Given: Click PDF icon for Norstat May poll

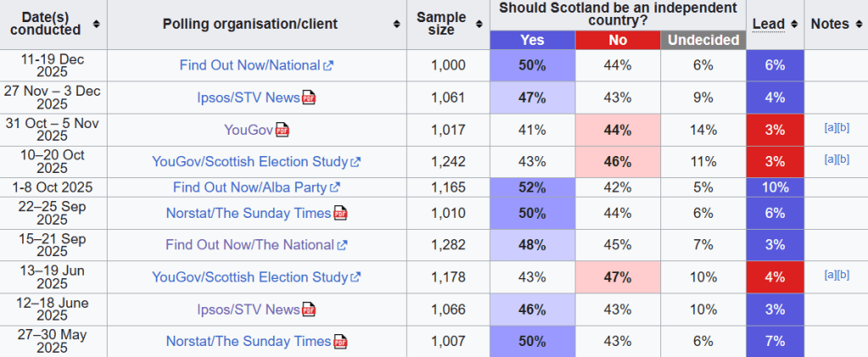Looking at the screenshot, I should 340,342.
